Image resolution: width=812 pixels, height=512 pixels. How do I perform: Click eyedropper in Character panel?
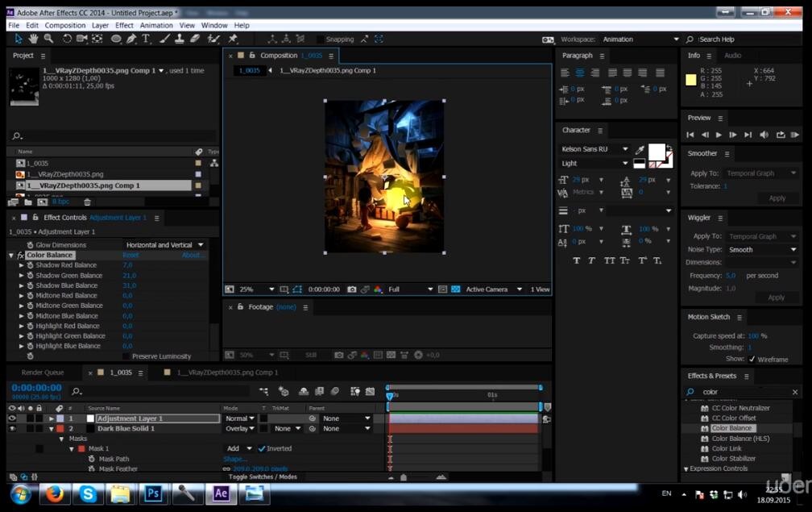click(640, 150)
